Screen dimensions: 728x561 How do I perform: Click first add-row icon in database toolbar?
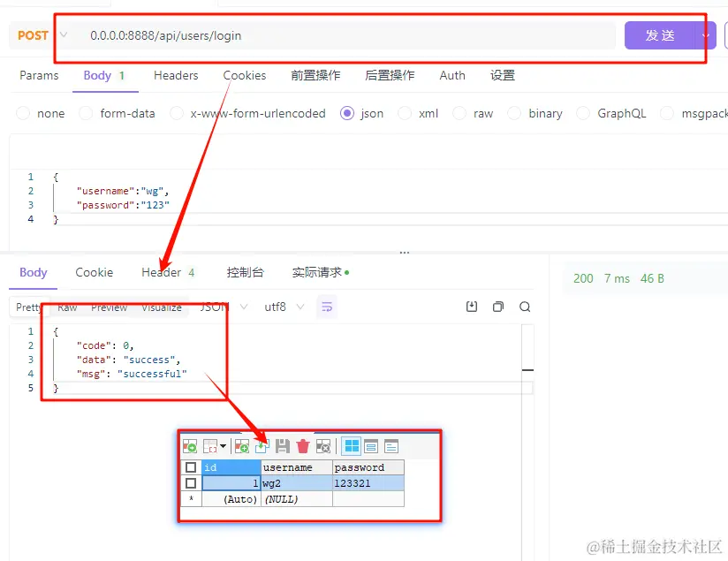190,446
